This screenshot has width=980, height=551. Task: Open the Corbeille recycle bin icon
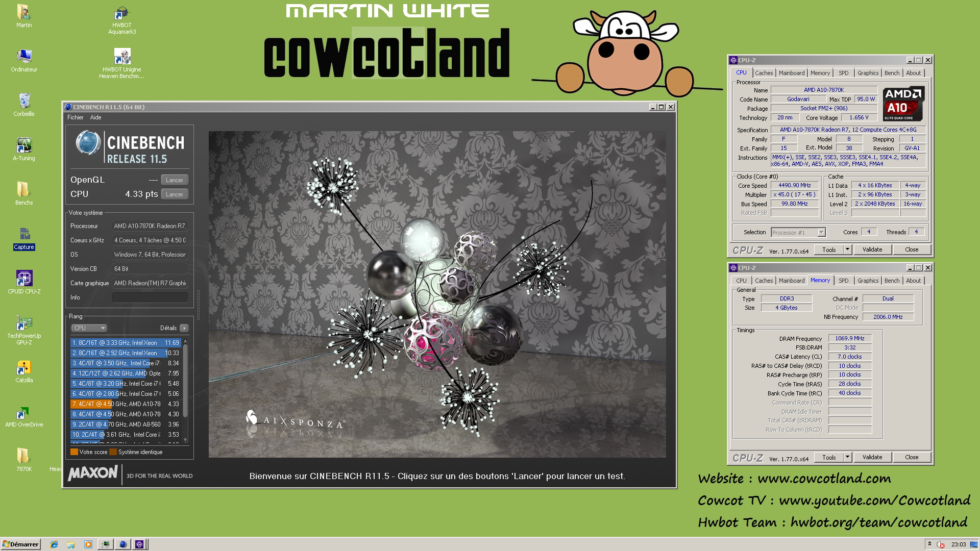pyautogui.click(x=24, y=105)
